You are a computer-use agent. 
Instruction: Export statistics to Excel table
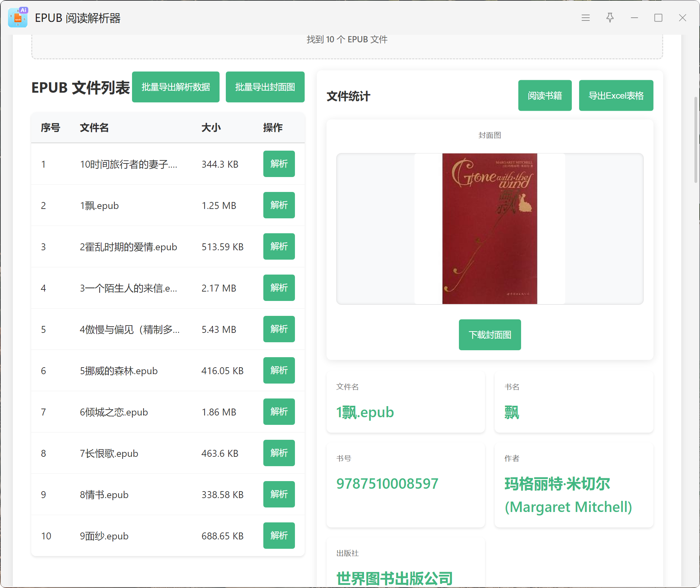coord(616,96)
